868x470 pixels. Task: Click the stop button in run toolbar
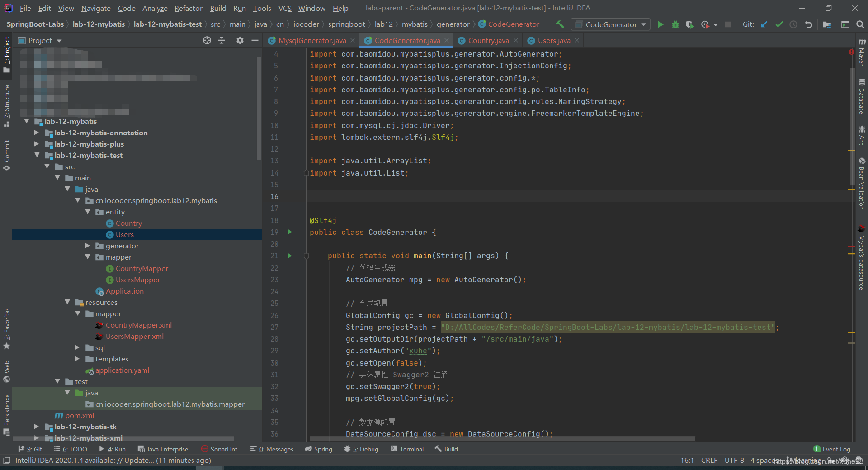click(x=728, y=24)
